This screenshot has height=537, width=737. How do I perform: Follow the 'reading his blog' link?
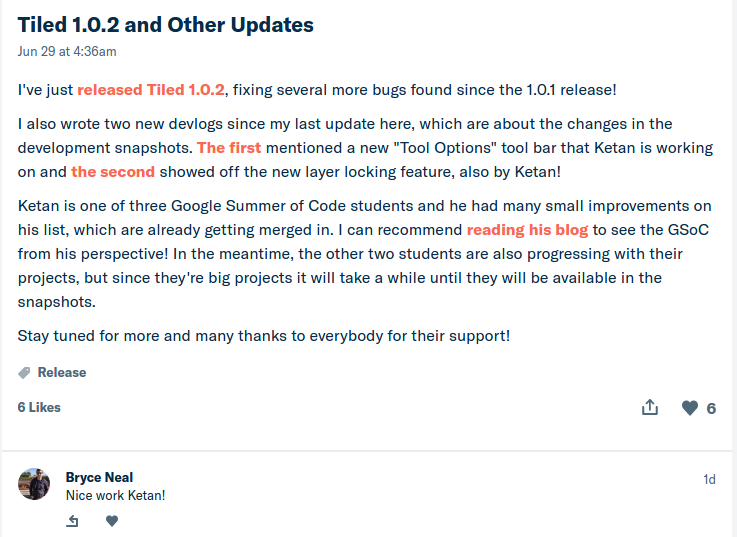pos(527,229)
